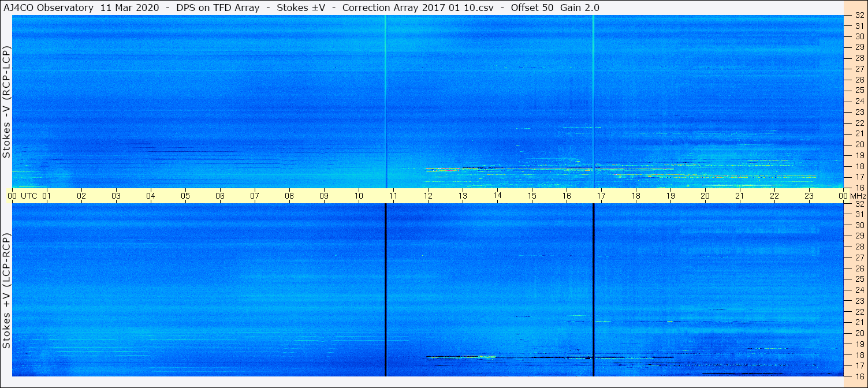This screenshot has width=868, height=388.
Task: Select '31' MHz label of upper Stokes -V panel
Action: [x=859, y=26]
